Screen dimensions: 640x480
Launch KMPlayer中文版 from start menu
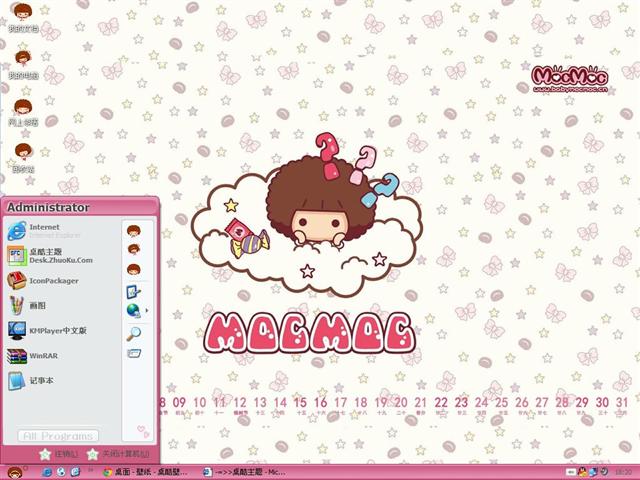(x=47, y=330)
